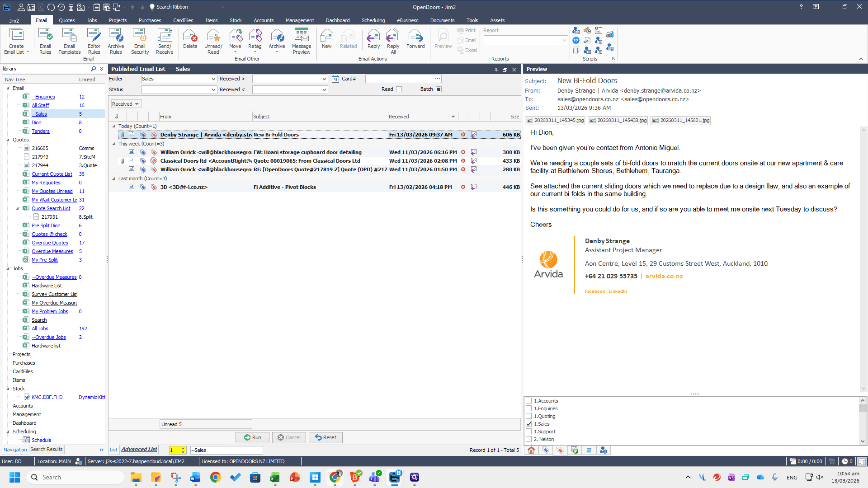Collapse the This week email group
This screenshot has height=488, width=868.
point(113,144)
